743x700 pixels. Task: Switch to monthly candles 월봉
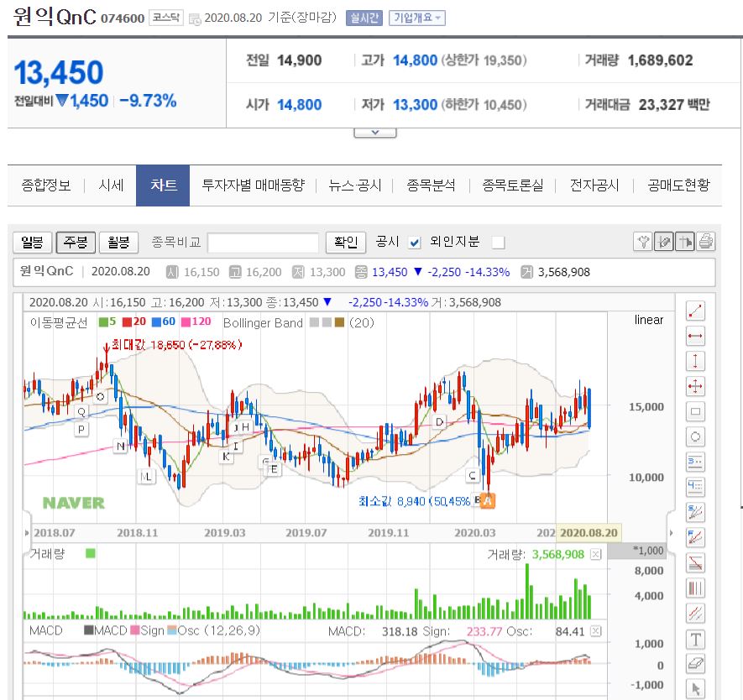119,243
